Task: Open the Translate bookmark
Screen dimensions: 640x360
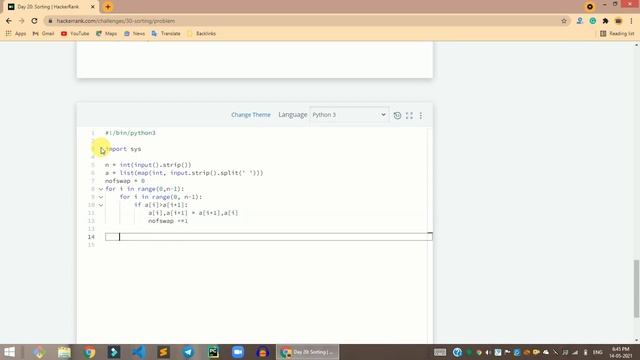Action: 166,33
